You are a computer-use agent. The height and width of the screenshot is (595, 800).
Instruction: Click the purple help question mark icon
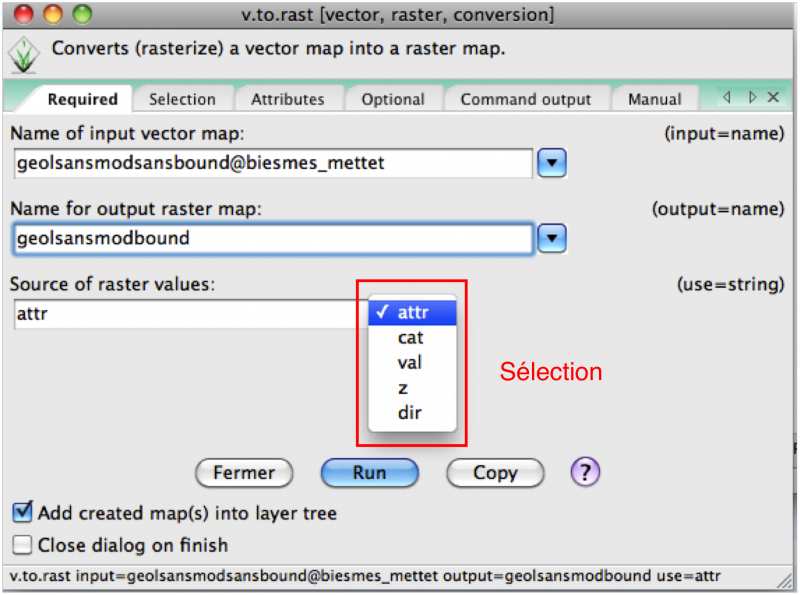585,472
